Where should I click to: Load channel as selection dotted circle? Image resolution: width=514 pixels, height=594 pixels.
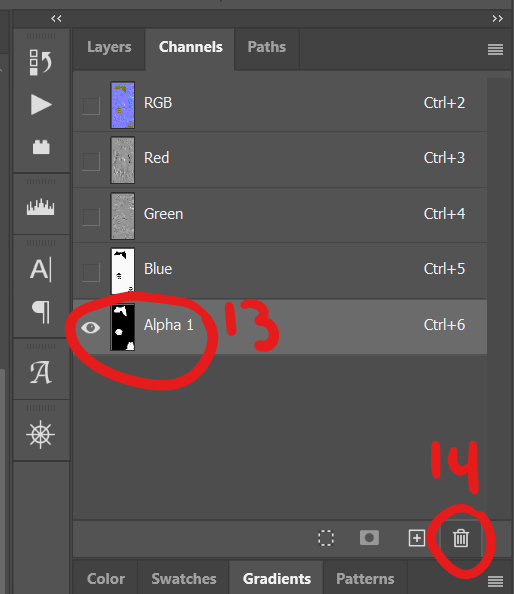[x=326, y=538]
